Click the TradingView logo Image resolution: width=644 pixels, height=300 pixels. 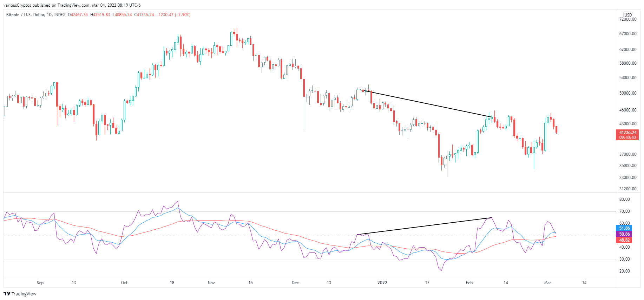click(20, 294)
